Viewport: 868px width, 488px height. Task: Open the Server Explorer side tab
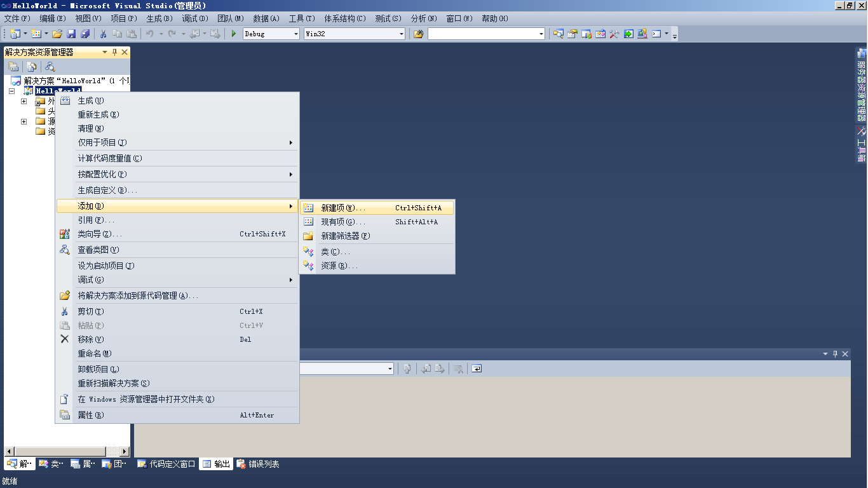pyautogui.click(x=861, y=85)
